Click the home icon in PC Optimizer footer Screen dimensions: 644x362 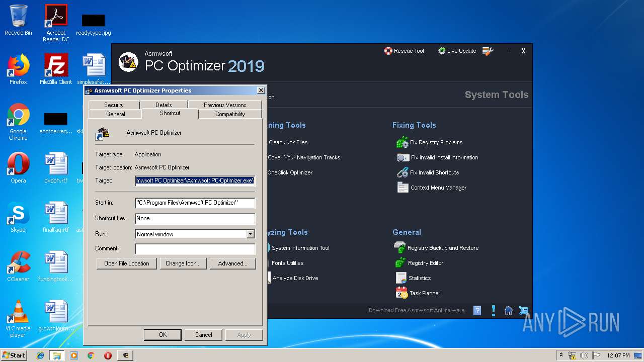pyautogui.click(x=509, y=311)
